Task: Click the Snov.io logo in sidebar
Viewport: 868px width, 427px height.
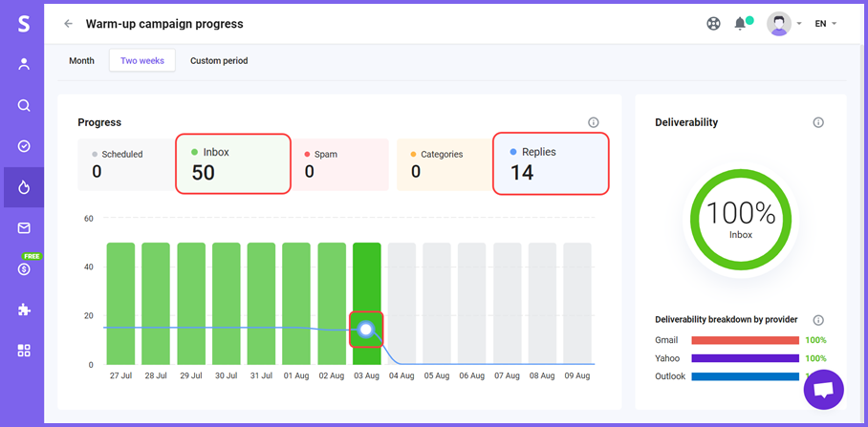Action: point(23,24)
